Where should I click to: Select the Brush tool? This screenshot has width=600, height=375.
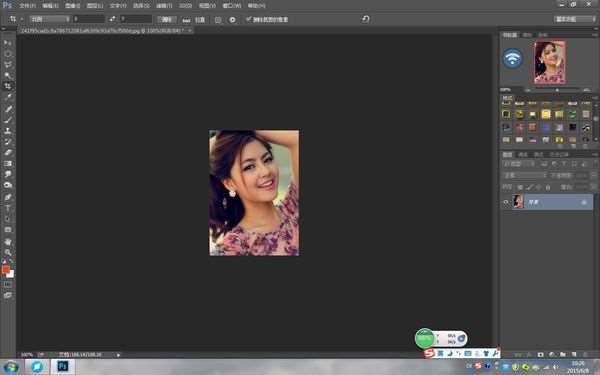8,120
